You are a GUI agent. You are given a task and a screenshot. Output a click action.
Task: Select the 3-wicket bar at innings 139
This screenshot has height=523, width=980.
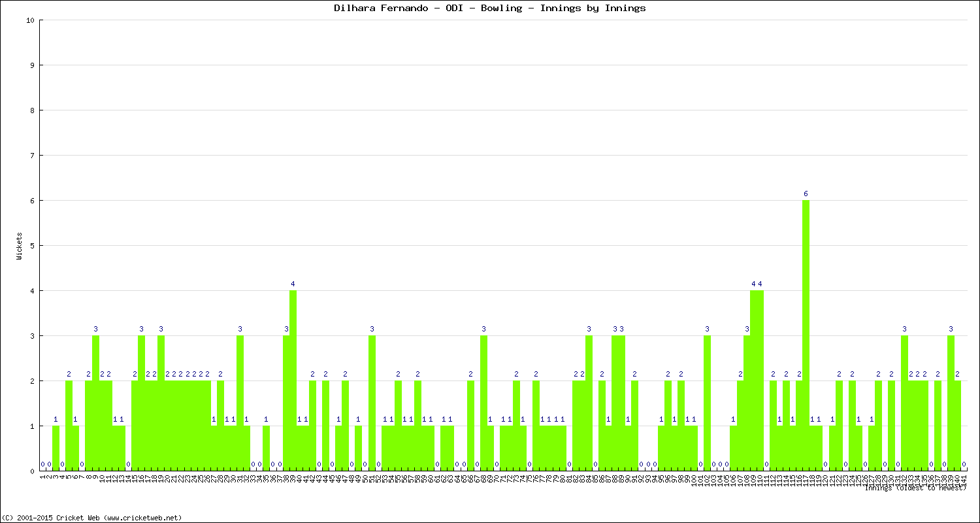coord(951,403)
